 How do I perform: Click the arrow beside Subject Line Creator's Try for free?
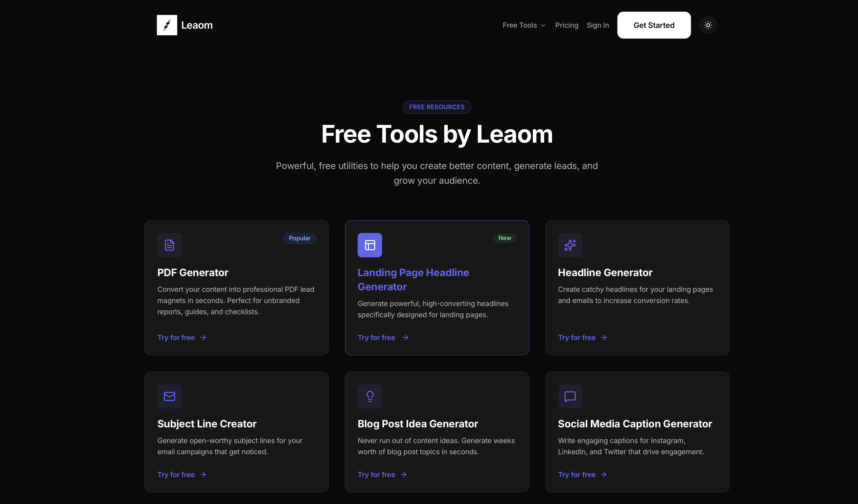(x=203, y=474)
